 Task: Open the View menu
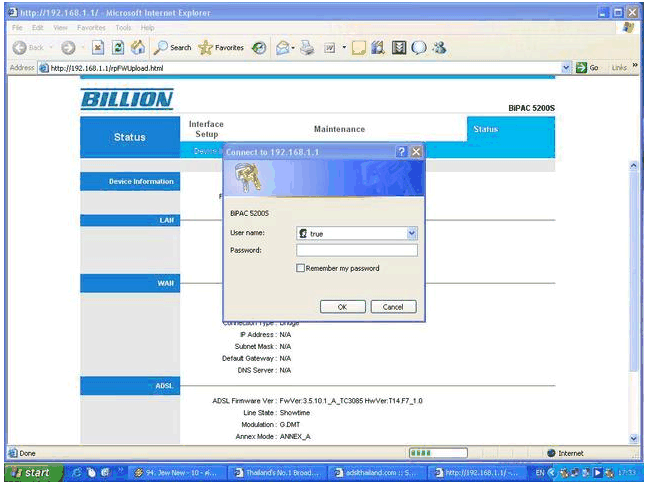[x=60, y=28]
